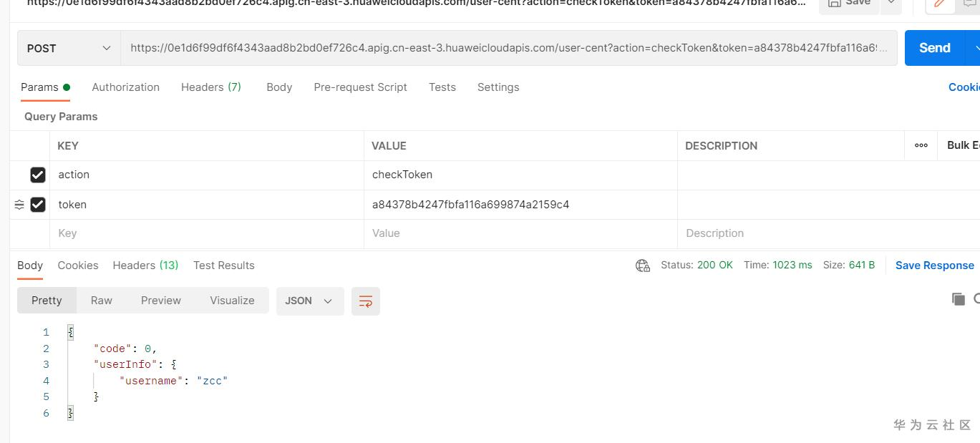
Task: Switch to the request Body tab
Action: (279, 87)
